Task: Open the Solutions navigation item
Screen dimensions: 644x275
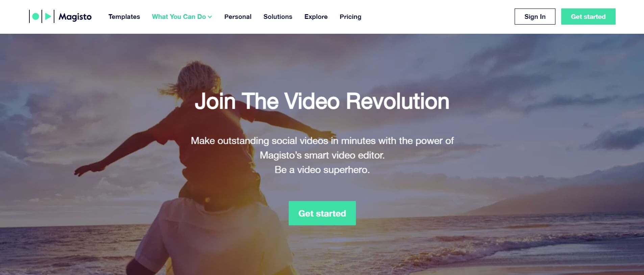Action: [278, 17]
